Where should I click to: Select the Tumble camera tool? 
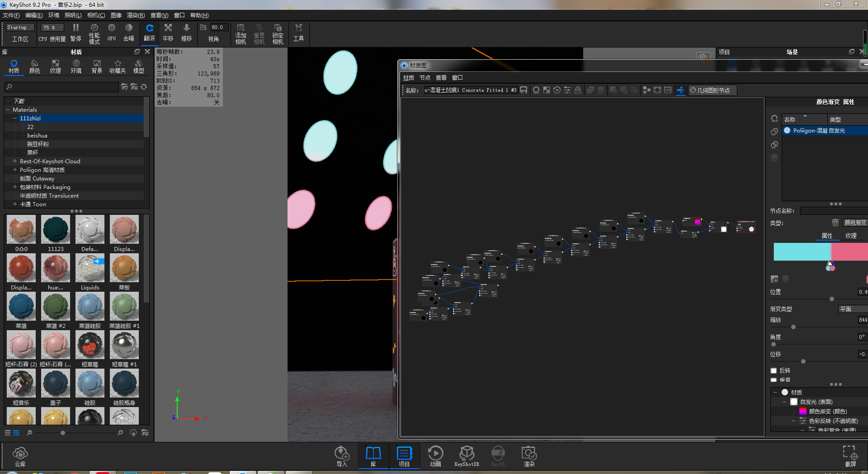(x=149, y=33)
